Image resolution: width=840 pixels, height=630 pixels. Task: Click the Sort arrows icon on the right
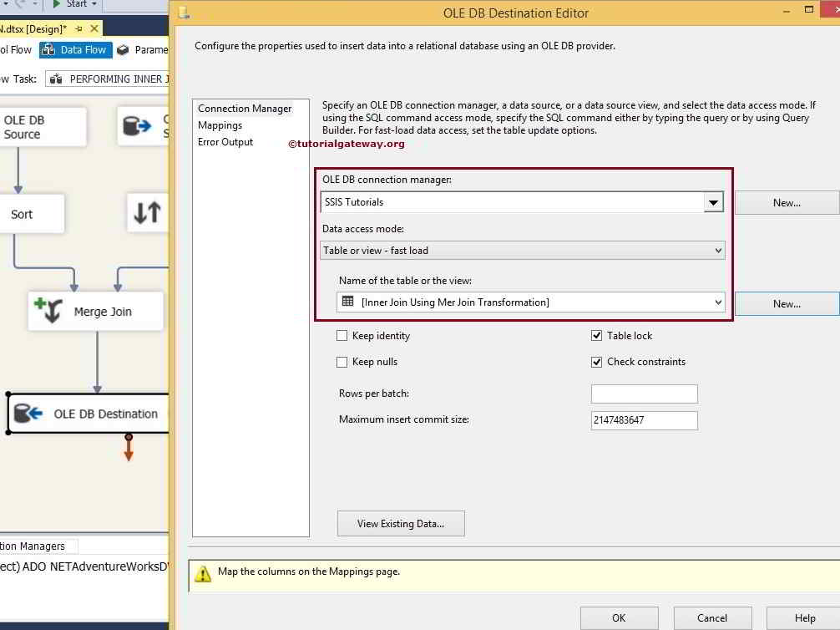coord(147,213)
